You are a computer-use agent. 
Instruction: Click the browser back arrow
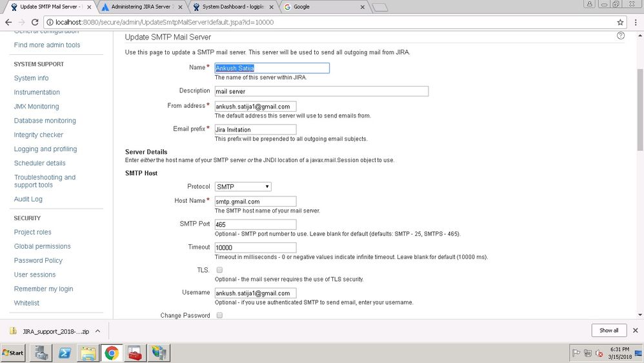(8, 22)
